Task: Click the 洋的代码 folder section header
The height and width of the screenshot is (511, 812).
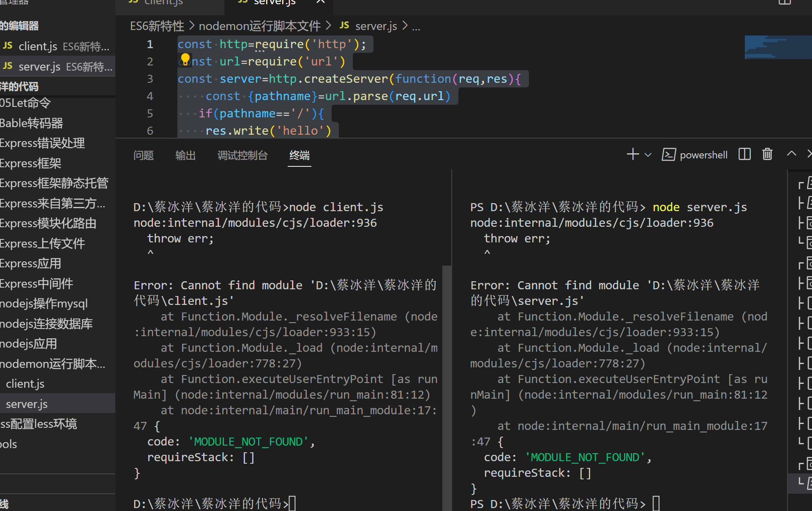Action: 57,87
